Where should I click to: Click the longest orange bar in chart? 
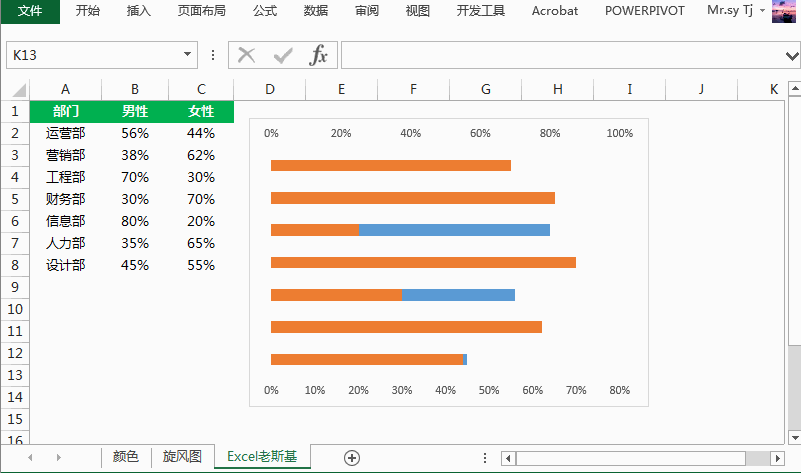pos(423,263)
